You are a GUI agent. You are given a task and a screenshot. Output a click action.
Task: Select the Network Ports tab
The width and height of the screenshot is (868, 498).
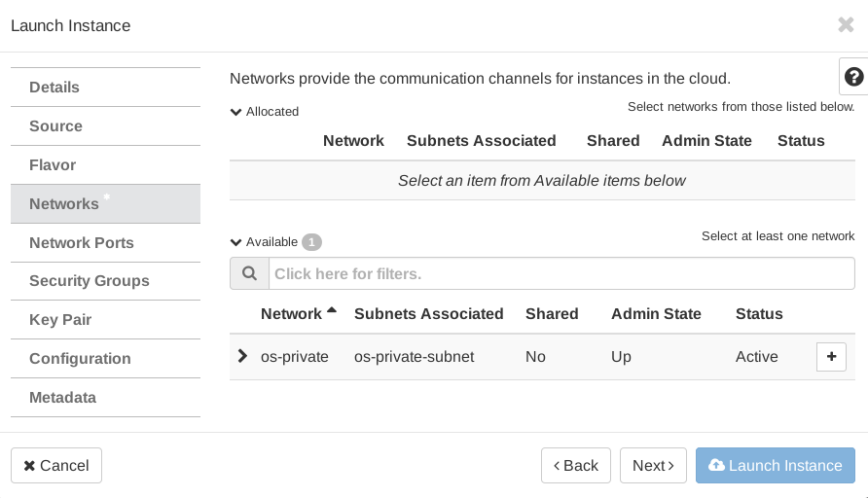click(x=82, y=243)
